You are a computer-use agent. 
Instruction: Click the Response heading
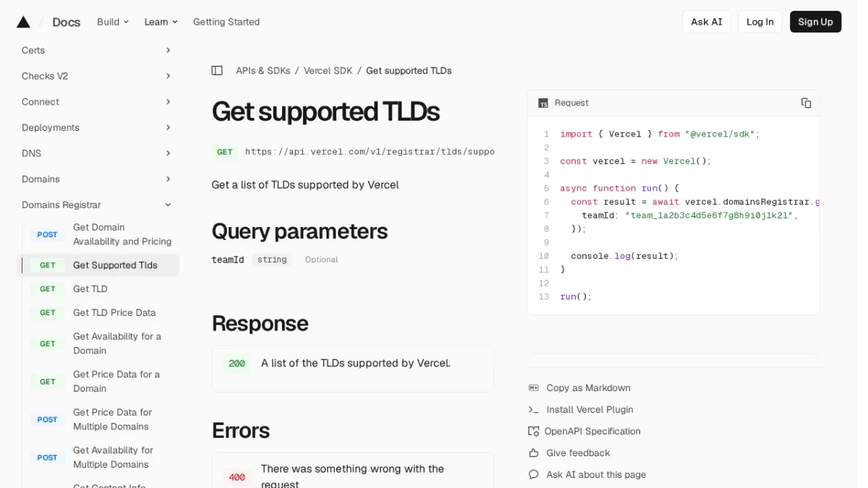click(x=260, y=323)
